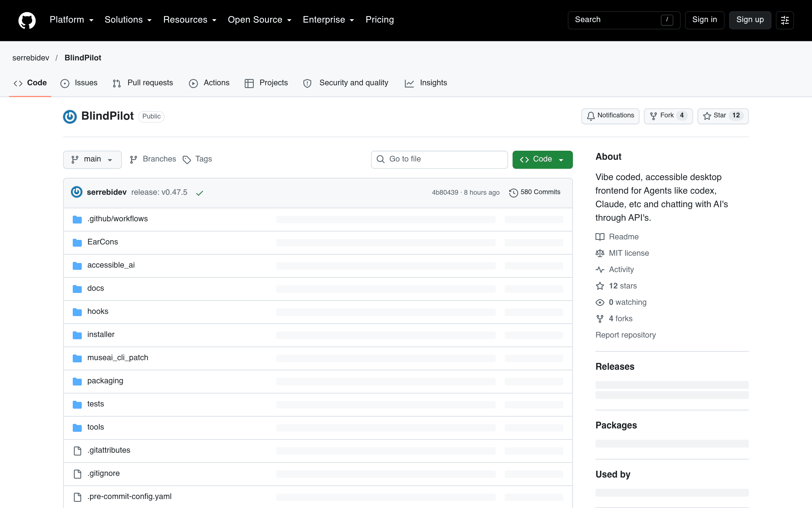Viewport: 812px width, 508px height.
Task: Star the BlindPilot repository
Action: click(x=723, y=116)
